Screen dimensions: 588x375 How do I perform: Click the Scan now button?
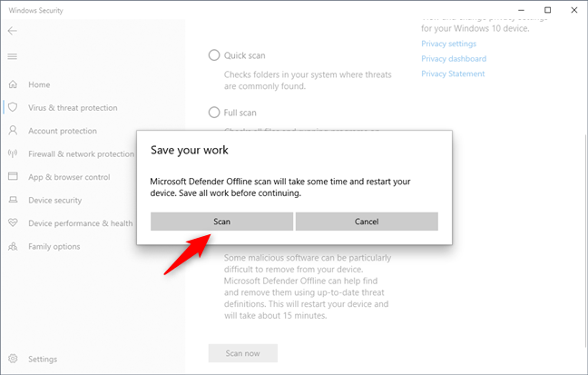point(243,353)
